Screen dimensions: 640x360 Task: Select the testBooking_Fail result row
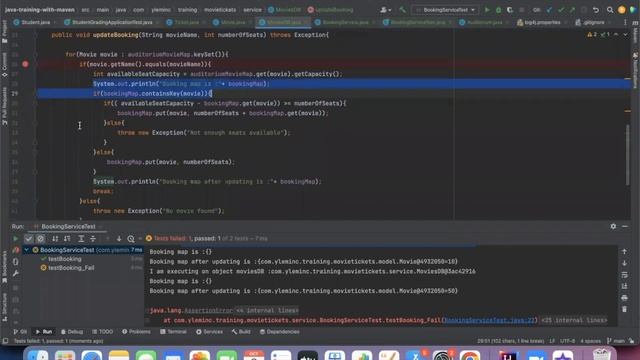71,268
